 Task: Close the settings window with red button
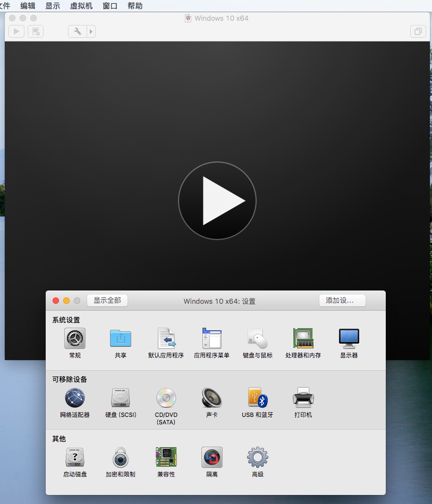[56, 301]
